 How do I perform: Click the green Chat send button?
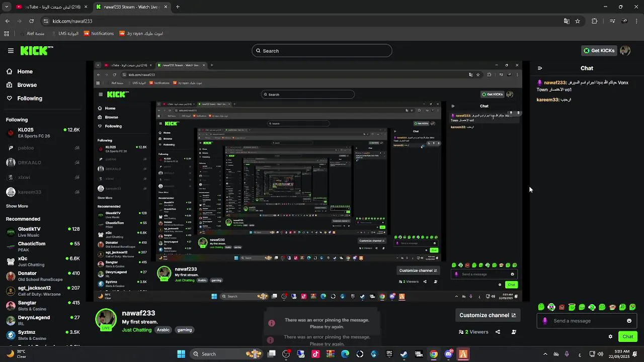click(x=628, y=337)
